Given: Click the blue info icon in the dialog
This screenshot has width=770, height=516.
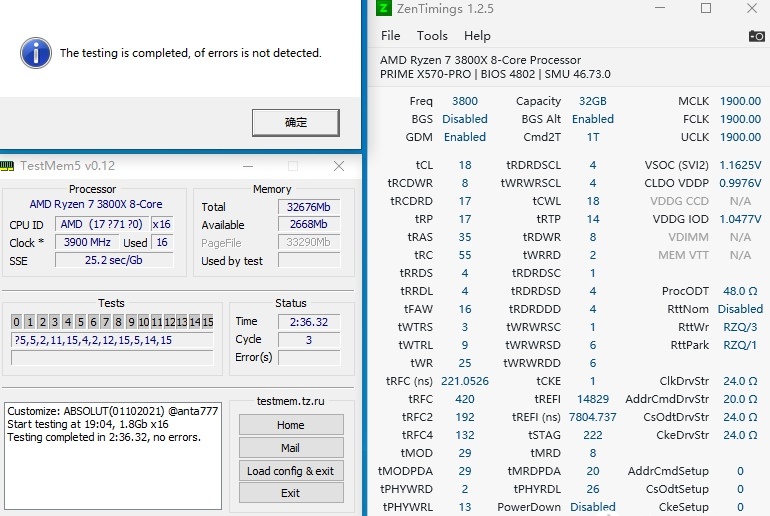Looking at the screenshot, I should [36, 53].
